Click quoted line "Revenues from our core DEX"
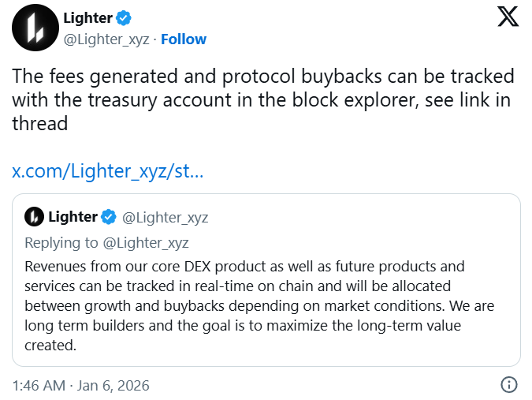This screenshot has height=400, width=532. [x=244, y=266]
